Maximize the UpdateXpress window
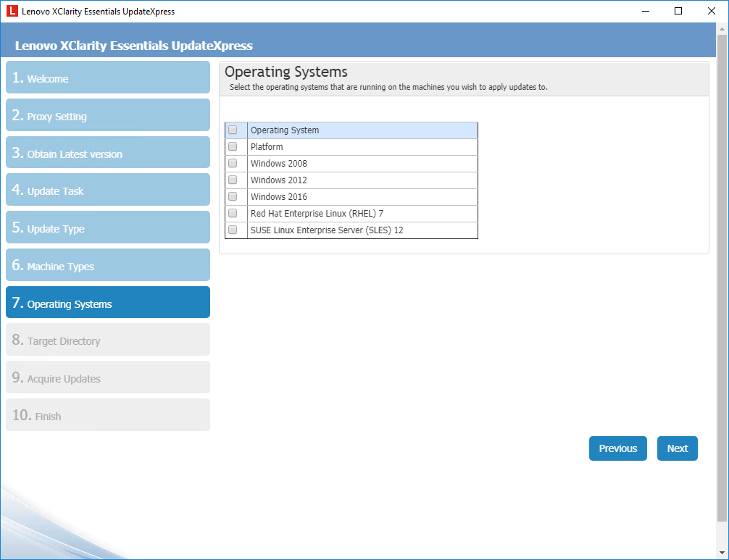Screen dimensions: 729x560 (x=678, y=11)
